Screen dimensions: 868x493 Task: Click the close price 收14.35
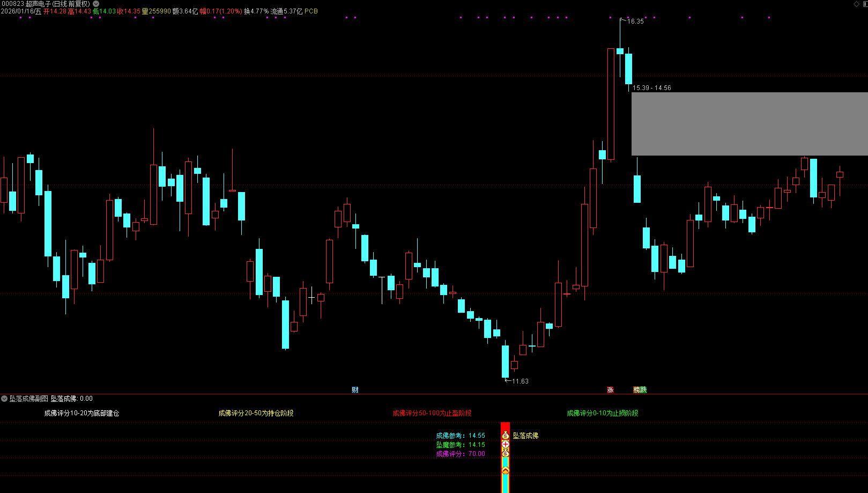coord(129,11)
